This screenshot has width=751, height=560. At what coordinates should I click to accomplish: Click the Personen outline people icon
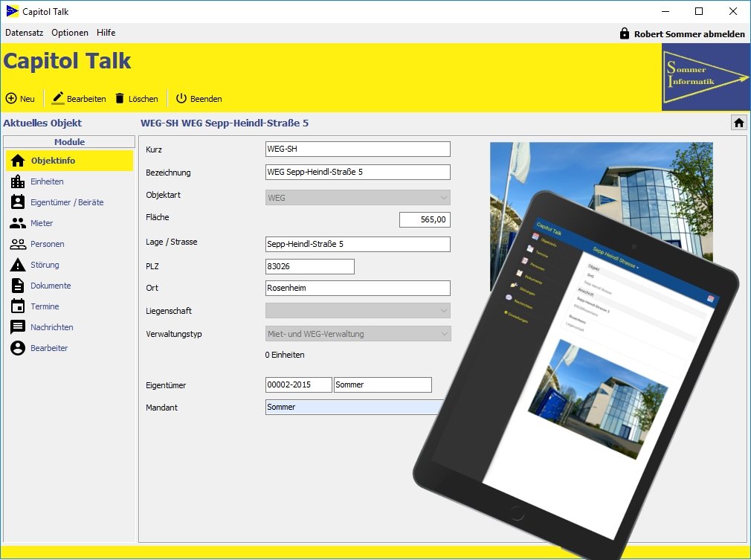pyautogui.click(x=18, y=244)
